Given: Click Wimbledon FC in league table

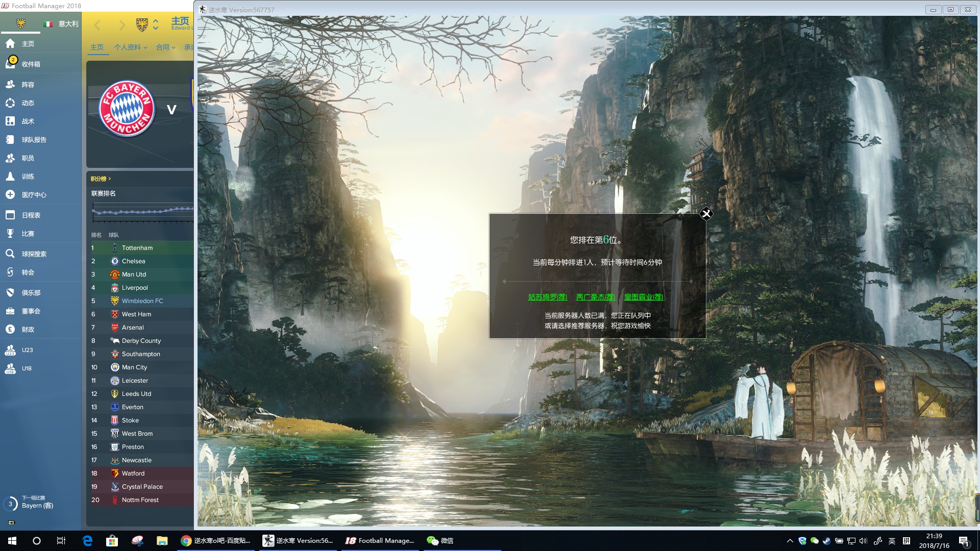Looking at the screenshot, I should pos(142,301).
